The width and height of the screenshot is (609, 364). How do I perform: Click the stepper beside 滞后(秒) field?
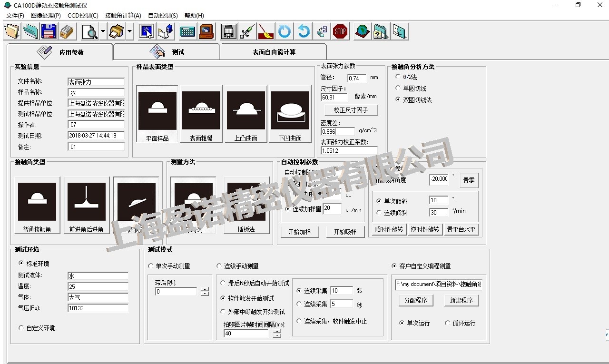(205, 292)
